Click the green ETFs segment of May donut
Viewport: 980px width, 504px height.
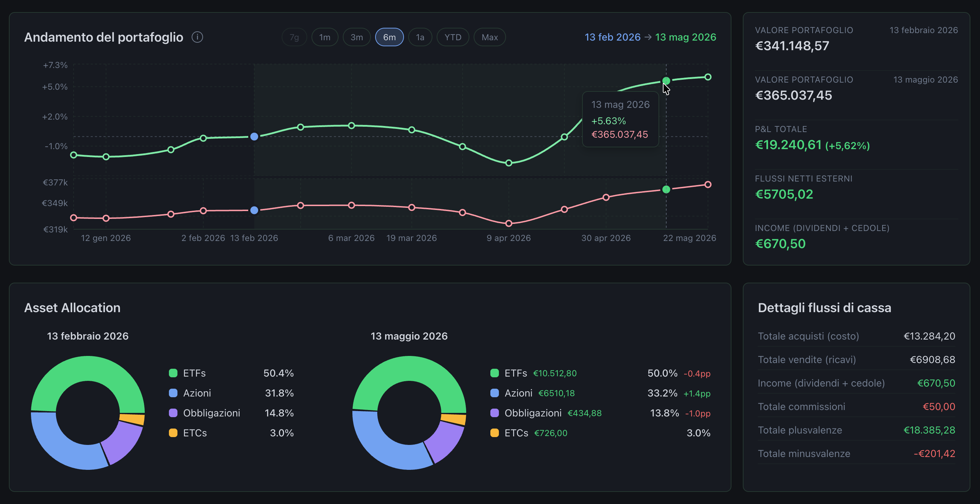click(x=409, y=368)
